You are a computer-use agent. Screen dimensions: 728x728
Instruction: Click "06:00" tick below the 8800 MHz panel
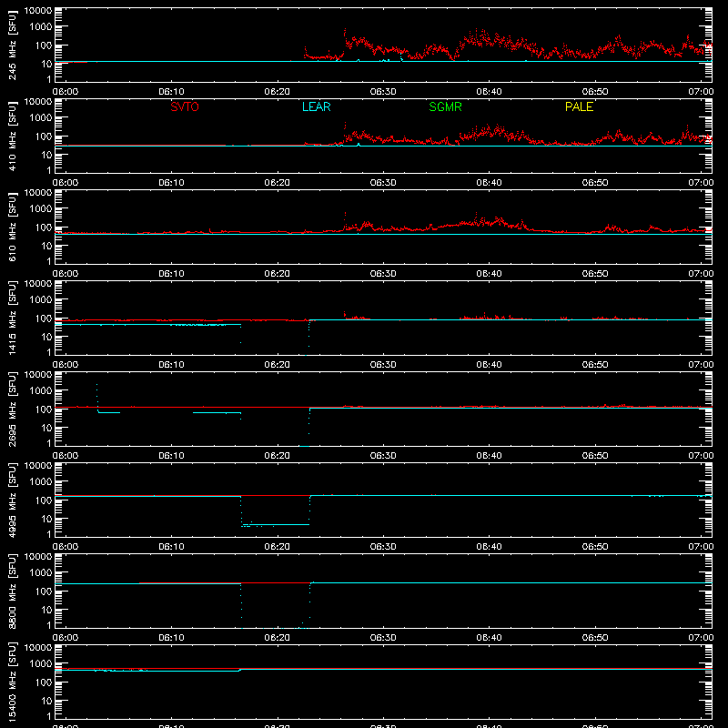[x=66, y=638]
